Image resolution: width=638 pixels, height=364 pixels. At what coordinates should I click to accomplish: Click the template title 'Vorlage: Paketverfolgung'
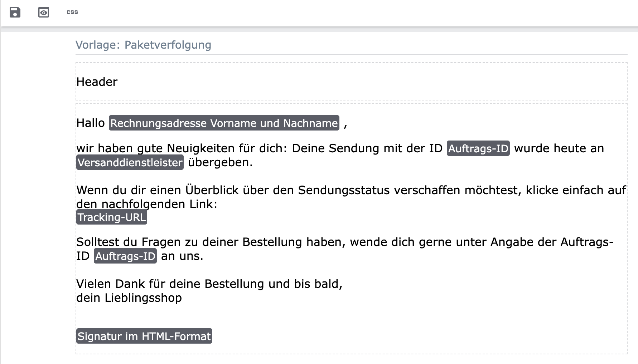pos(143,45)
